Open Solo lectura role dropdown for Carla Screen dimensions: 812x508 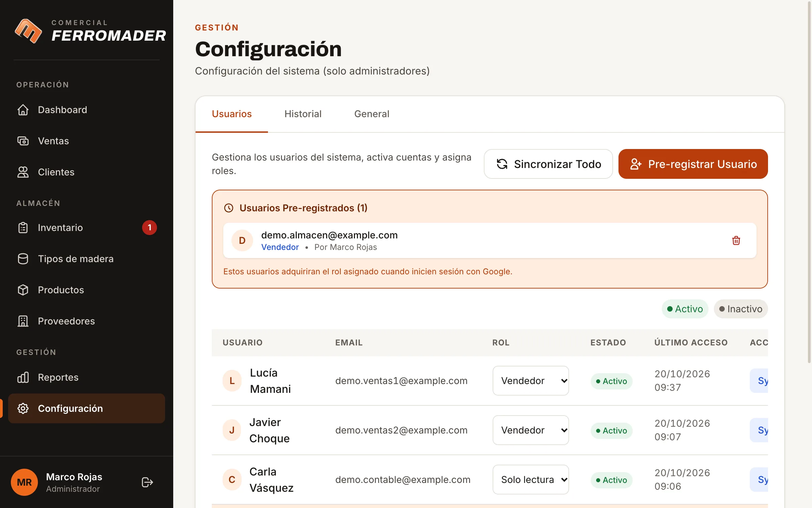click(531, 480)
